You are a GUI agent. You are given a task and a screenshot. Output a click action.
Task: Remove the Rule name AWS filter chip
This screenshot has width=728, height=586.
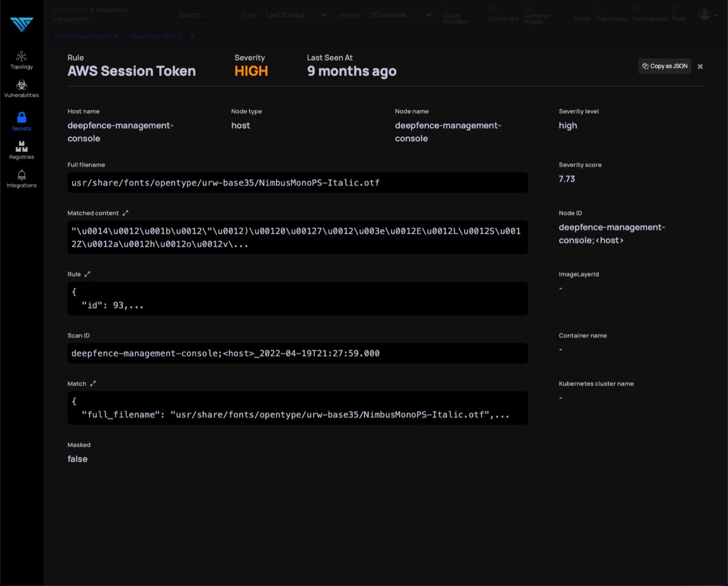click(x=192, y=36)
